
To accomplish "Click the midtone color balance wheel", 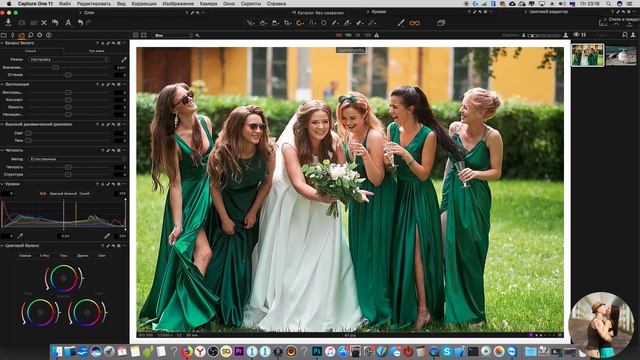I will tap(63, 278).
